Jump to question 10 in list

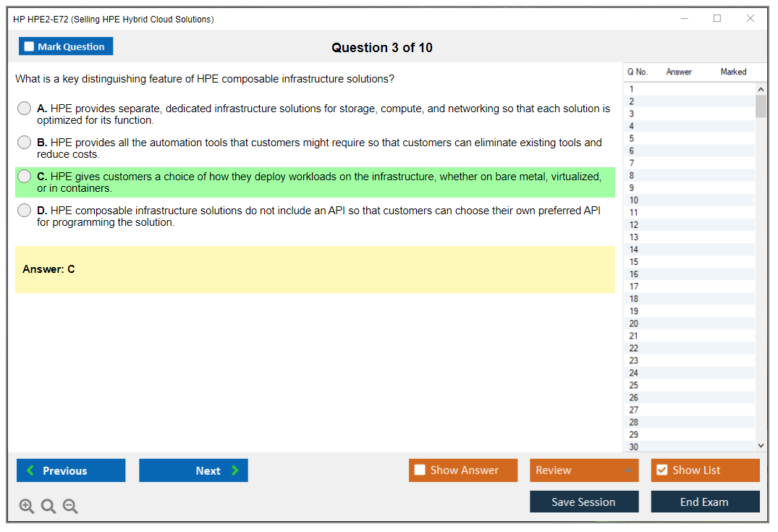pyautogui.click(x=634, y=200)
